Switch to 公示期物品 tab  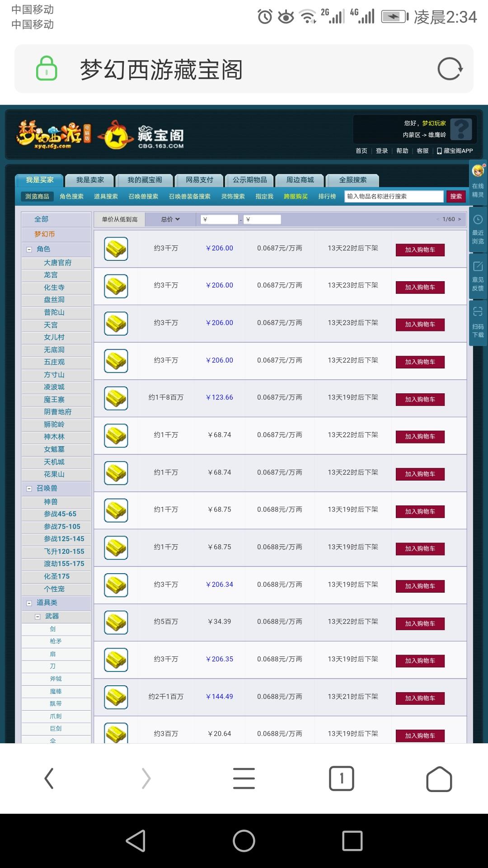click(x=250, y=180)
